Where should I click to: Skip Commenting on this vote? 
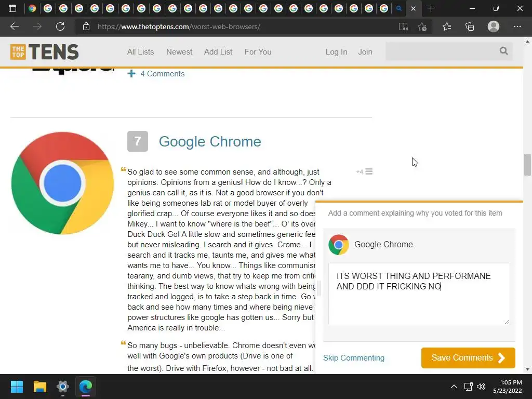click(x=353, y=358)
